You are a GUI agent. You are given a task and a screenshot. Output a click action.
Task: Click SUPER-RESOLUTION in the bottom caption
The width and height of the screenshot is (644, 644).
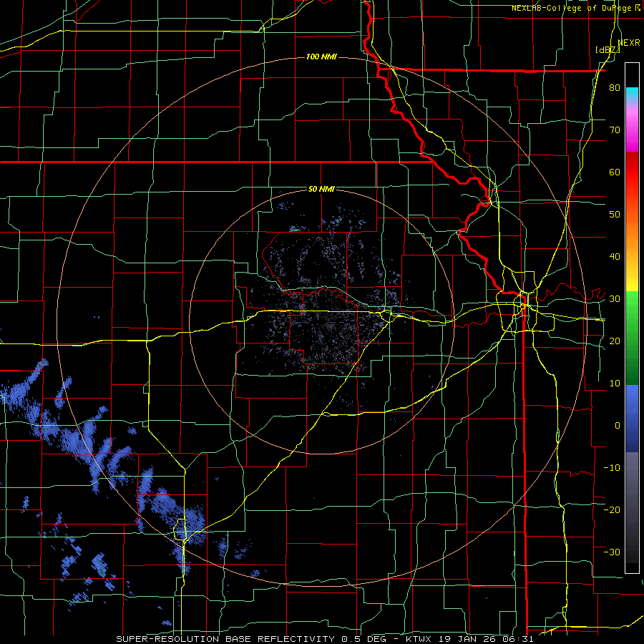(167, 639)
